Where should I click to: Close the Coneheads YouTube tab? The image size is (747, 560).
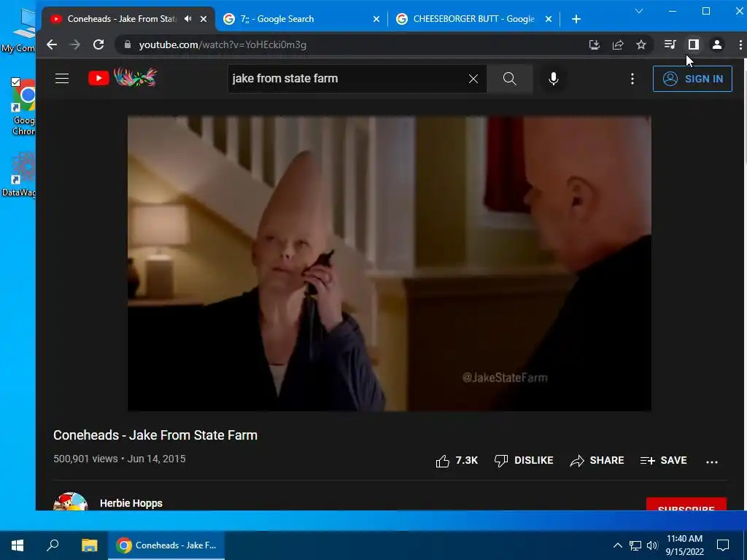[x=204, y=19]
